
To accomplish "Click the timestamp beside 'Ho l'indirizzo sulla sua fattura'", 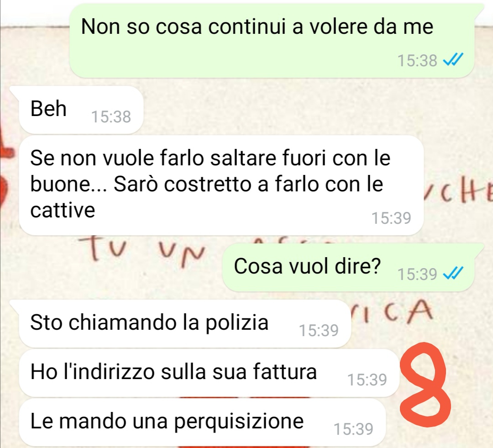I will (367, 380).
